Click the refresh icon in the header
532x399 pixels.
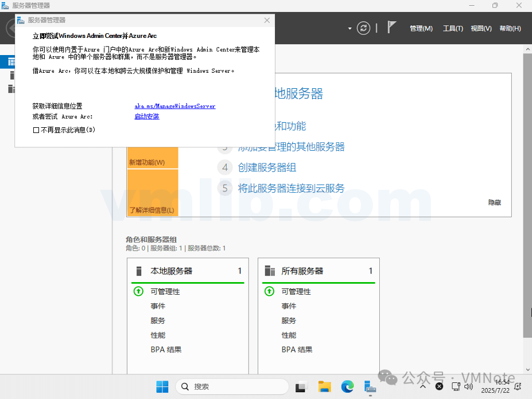[363, 28]
